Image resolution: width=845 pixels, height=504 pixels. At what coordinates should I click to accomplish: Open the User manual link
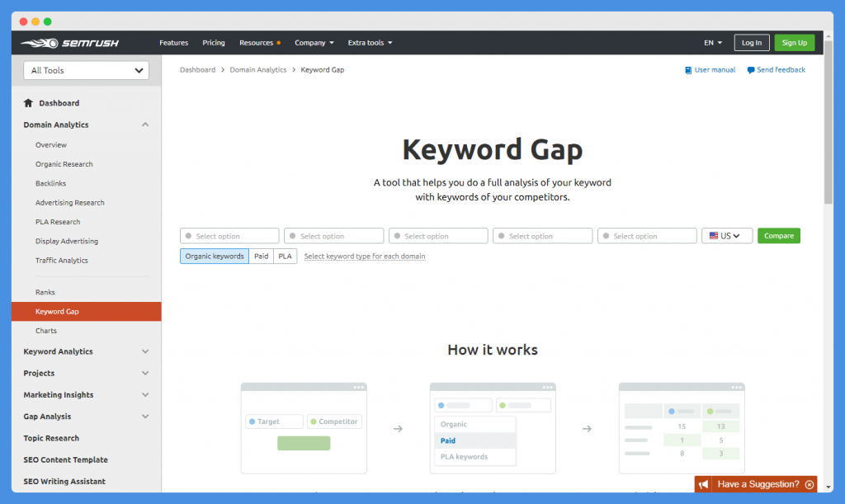click(715, 70)
